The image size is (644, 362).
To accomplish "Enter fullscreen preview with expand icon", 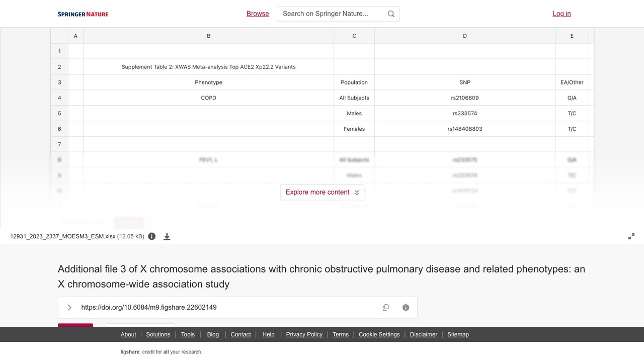I will pos(631,236).
